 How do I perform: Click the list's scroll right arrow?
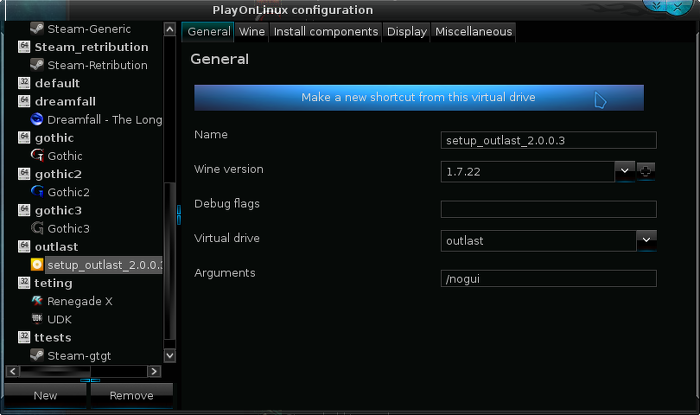[x=154, y=371]
